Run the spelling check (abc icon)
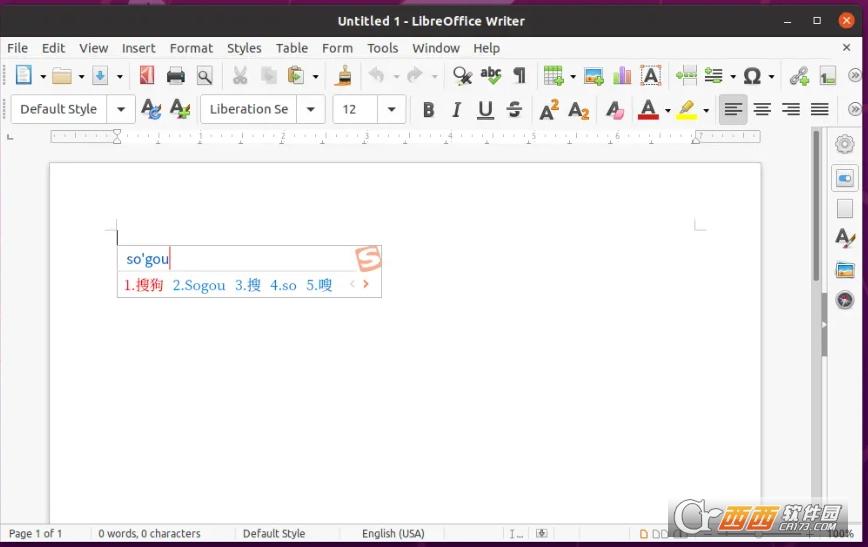Viewport: 868px width, 547px height. (x=490, y=76)
